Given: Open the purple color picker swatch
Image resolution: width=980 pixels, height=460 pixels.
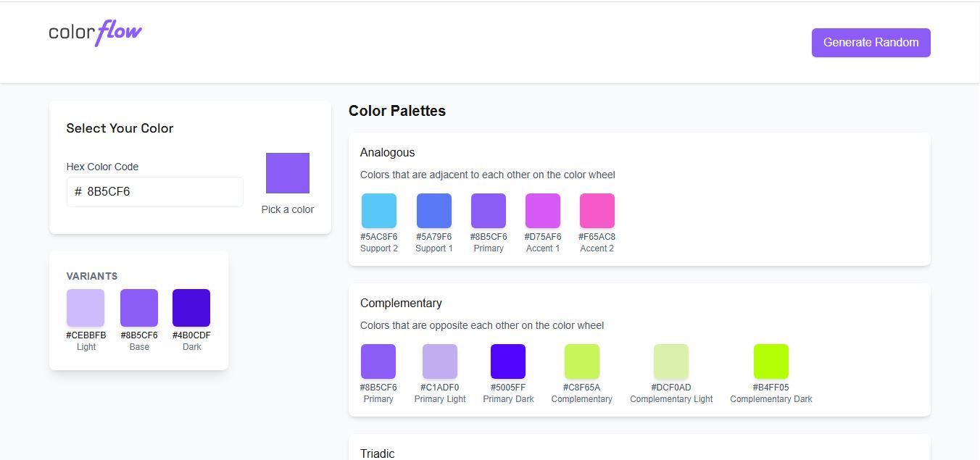Looking at the screenshot, I should 288,173.
